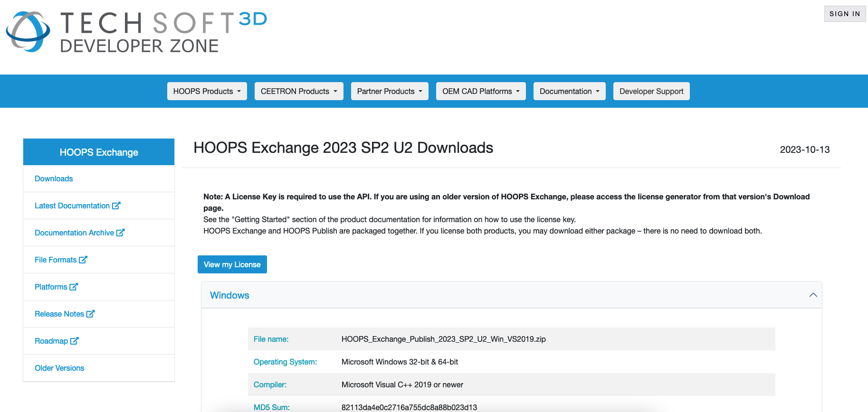Collapse the Windows section chevron
The image size is (868, 412).
coord(813,295)
